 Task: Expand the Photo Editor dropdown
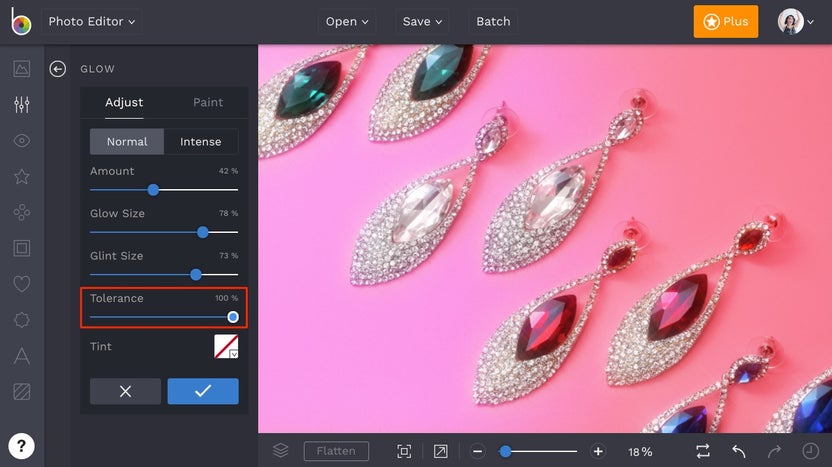(92, 21)
